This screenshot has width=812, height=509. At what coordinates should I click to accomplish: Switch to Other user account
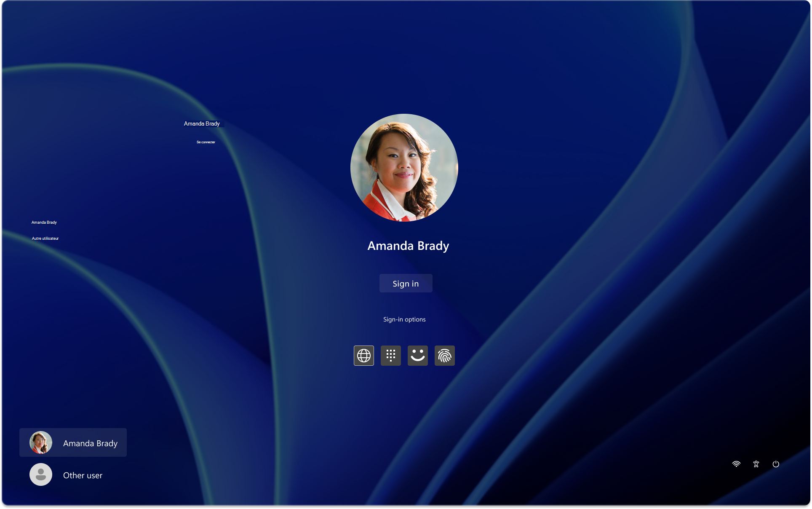[x=73, y=475]
